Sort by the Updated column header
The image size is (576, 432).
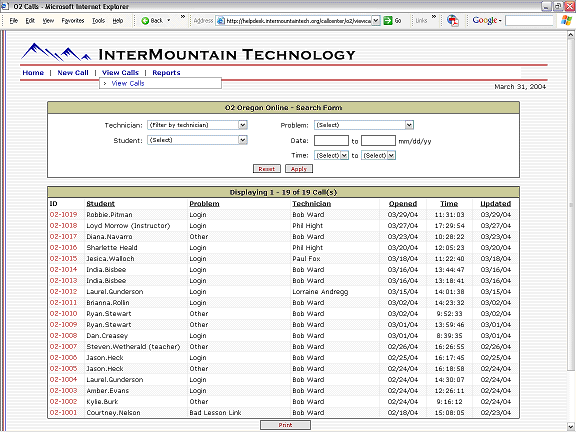coord(496,204)
